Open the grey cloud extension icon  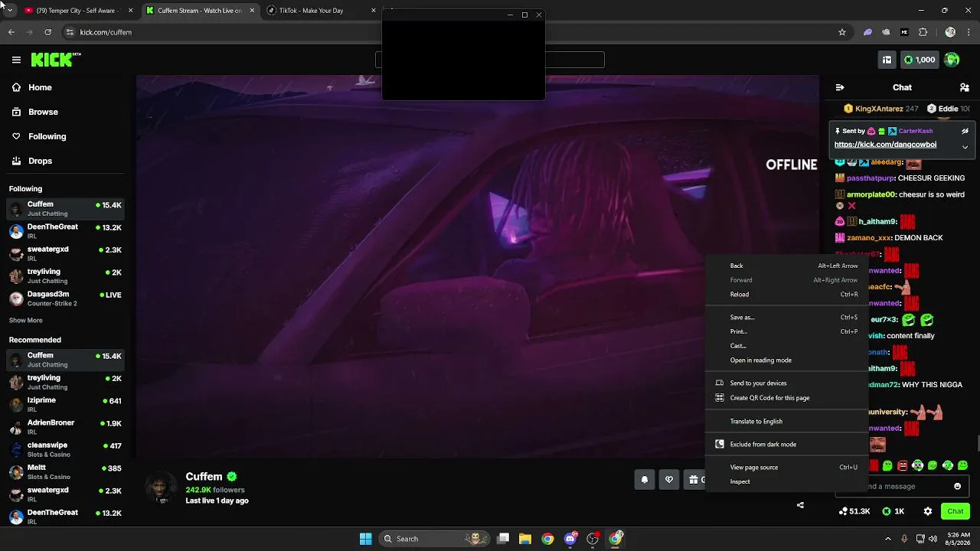[x=886, y=32]
